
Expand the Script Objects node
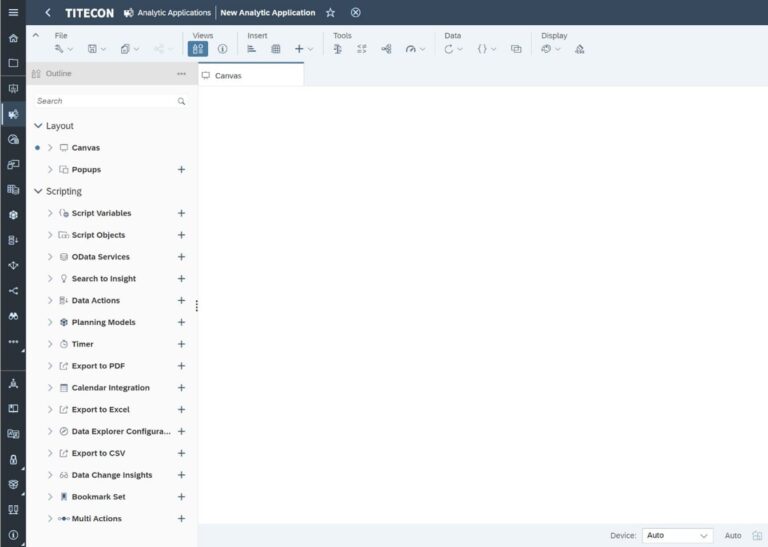50,235
